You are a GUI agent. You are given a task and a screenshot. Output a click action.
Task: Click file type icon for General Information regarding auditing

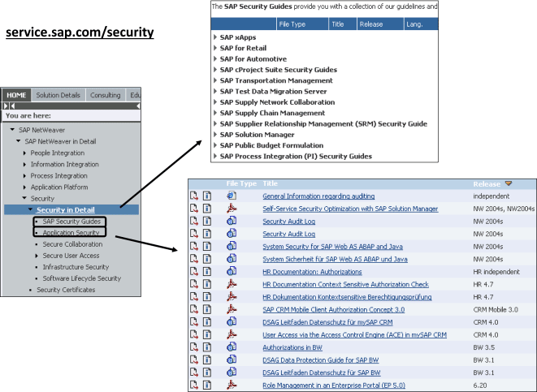coord(232,196)
